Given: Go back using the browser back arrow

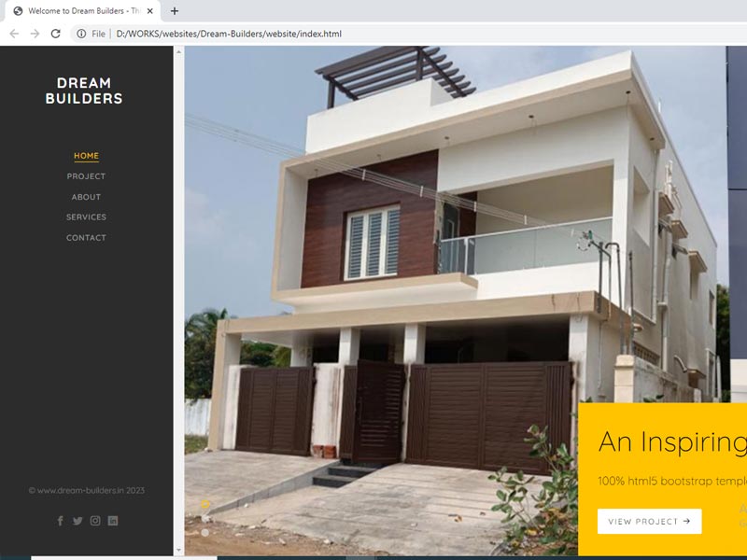Looking at the screenshot, I should coord(14,34).
